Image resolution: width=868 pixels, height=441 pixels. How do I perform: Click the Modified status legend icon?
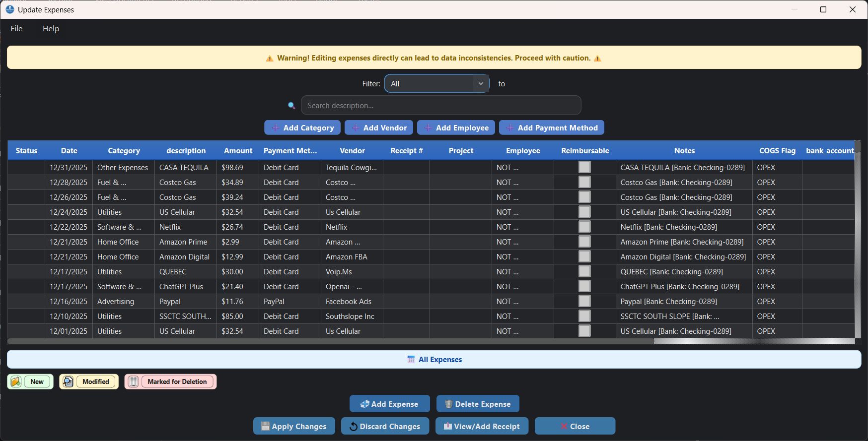click(68, 381)
